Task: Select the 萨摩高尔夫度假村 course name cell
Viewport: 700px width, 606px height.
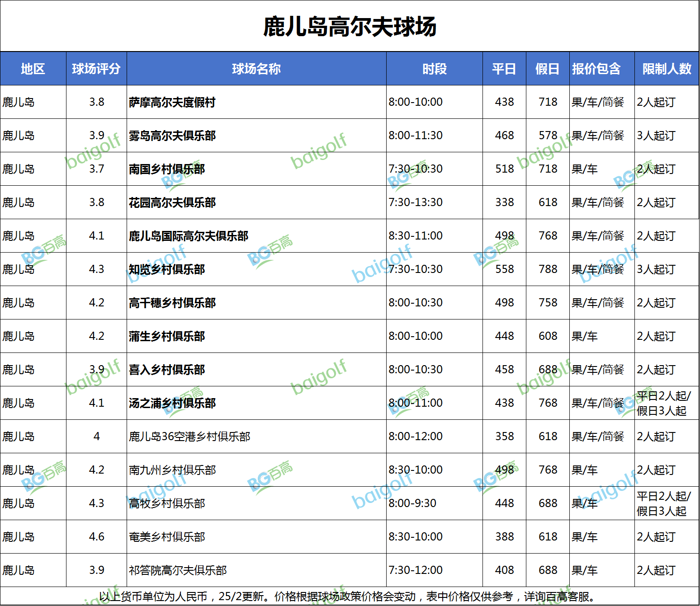Action: (x=172, y=103)
